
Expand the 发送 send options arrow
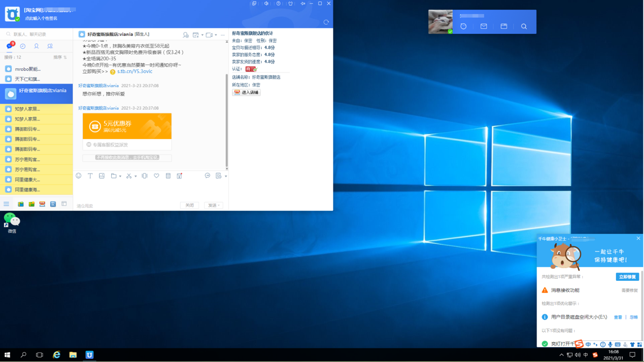(x=219, y=205)
